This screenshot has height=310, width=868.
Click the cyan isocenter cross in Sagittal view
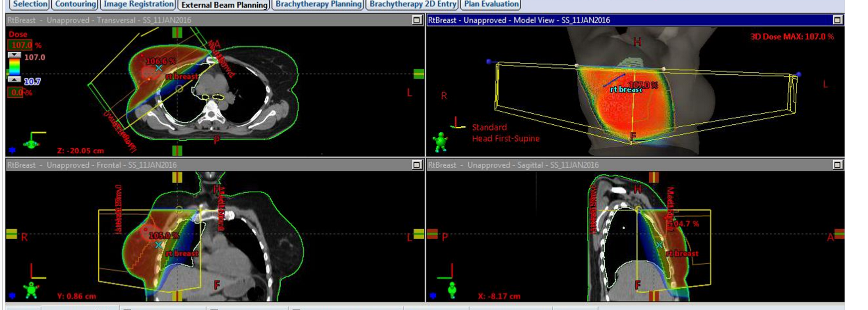659,245
